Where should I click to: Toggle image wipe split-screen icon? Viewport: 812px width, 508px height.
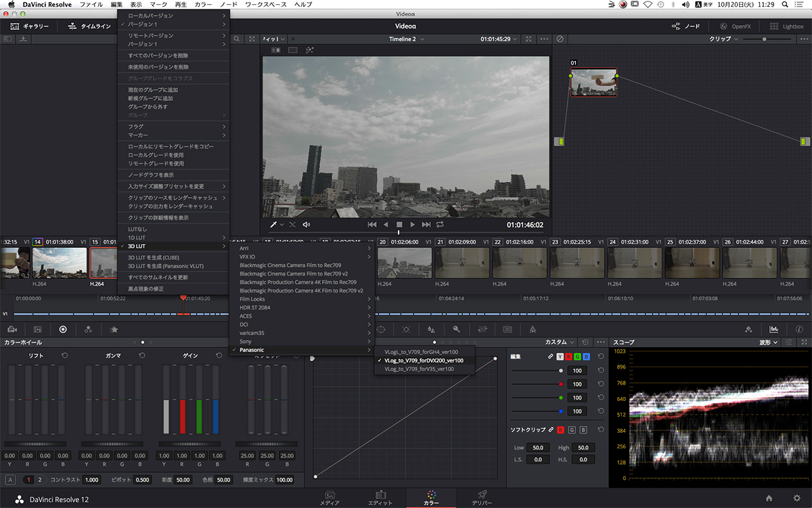(276, 50)
